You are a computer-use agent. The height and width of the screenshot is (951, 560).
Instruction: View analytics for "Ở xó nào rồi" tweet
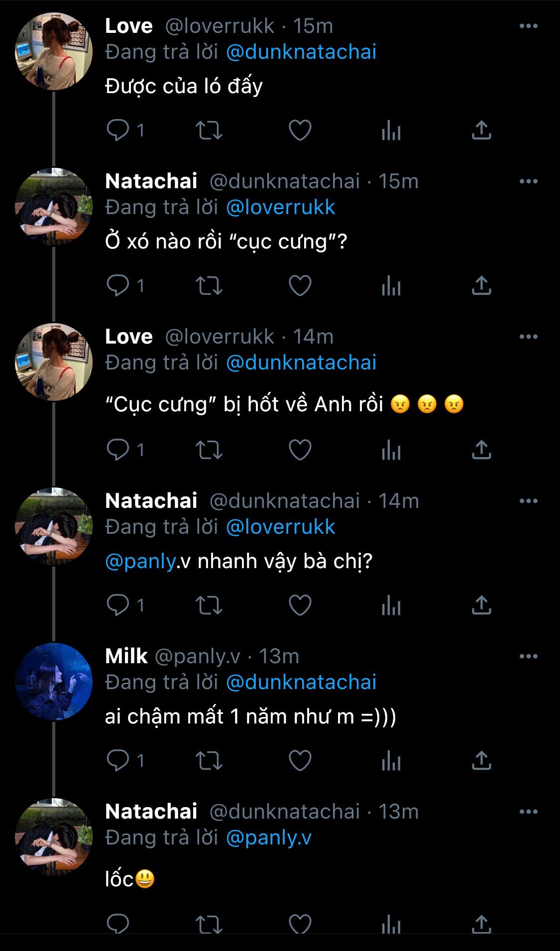(391, 286)
